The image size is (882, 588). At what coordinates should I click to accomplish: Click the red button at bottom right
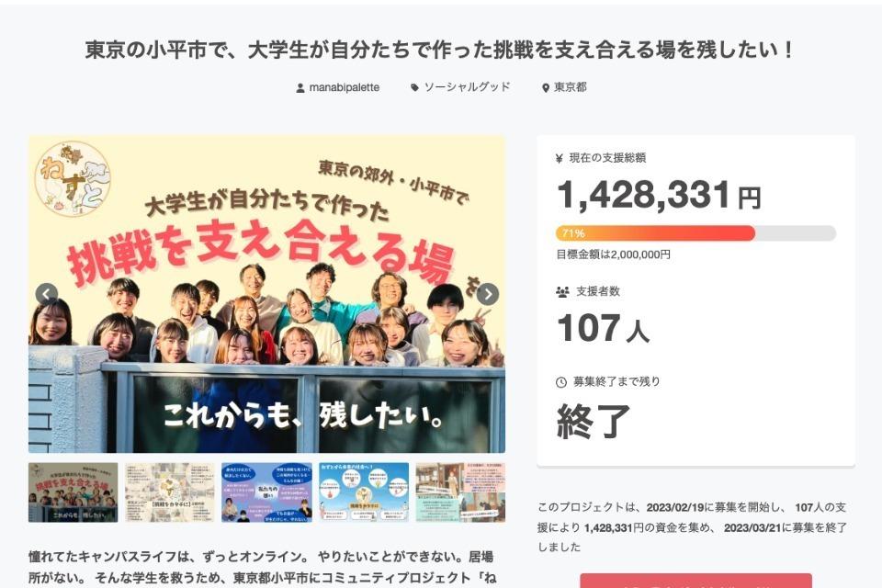point(695,581)
